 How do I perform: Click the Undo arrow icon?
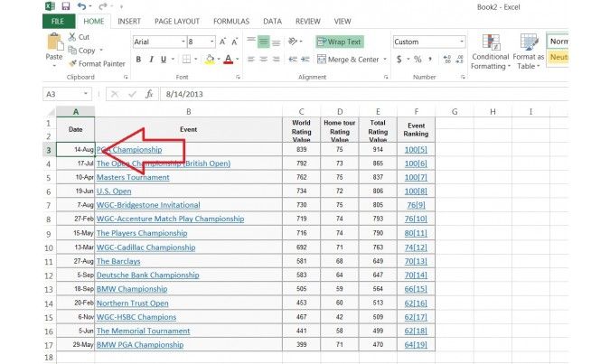(x=81, y=6)
